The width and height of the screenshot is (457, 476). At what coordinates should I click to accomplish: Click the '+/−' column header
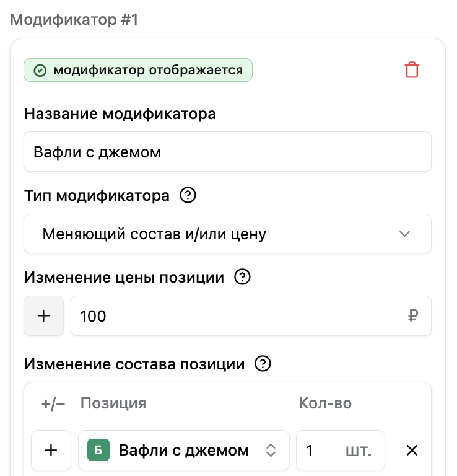(53, 403)
